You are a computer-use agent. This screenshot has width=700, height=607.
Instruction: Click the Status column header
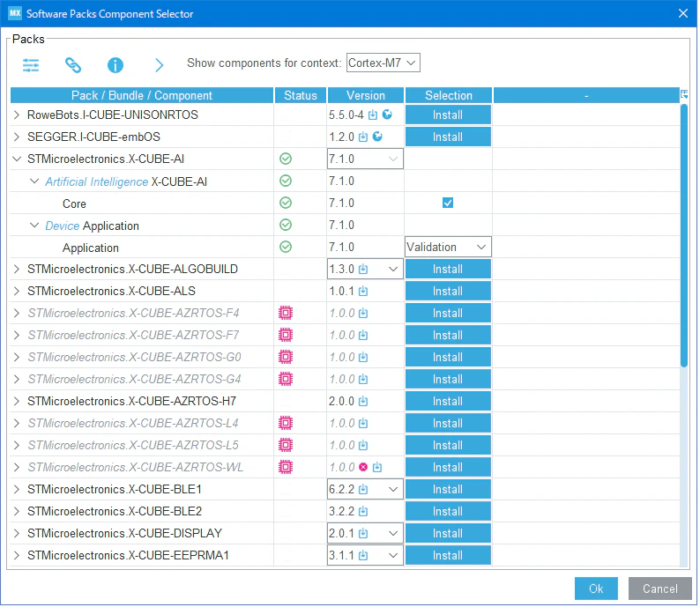pos(301,95)
